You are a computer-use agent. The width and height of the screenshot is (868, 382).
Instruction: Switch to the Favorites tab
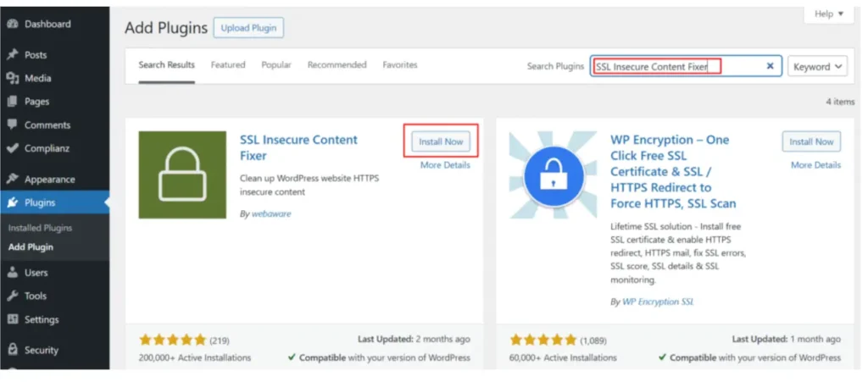click(400, 64)
